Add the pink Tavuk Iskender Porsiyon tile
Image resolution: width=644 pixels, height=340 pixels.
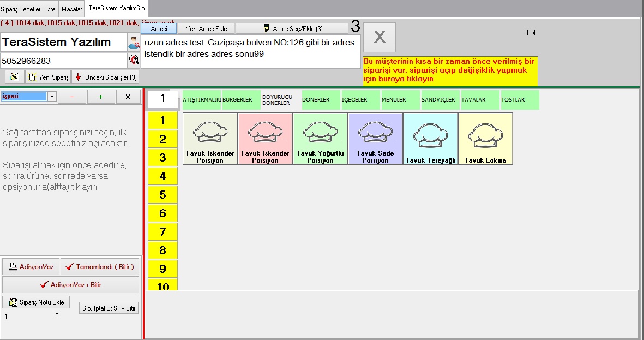(265, 139)
